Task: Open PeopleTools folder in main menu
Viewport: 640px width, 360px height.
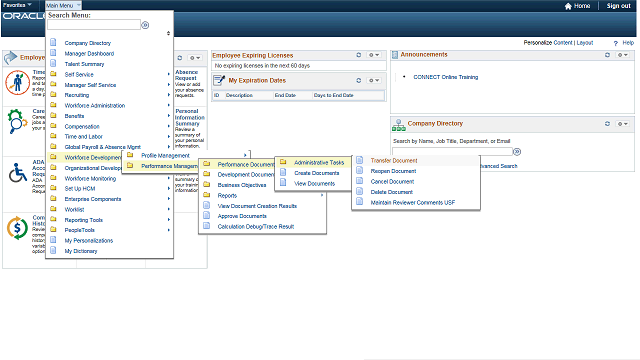Action: pyautogui.click(x=80, y=230)
